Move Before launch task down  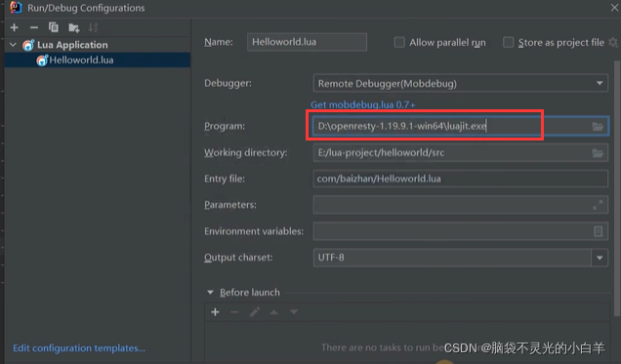pos(294,312)
